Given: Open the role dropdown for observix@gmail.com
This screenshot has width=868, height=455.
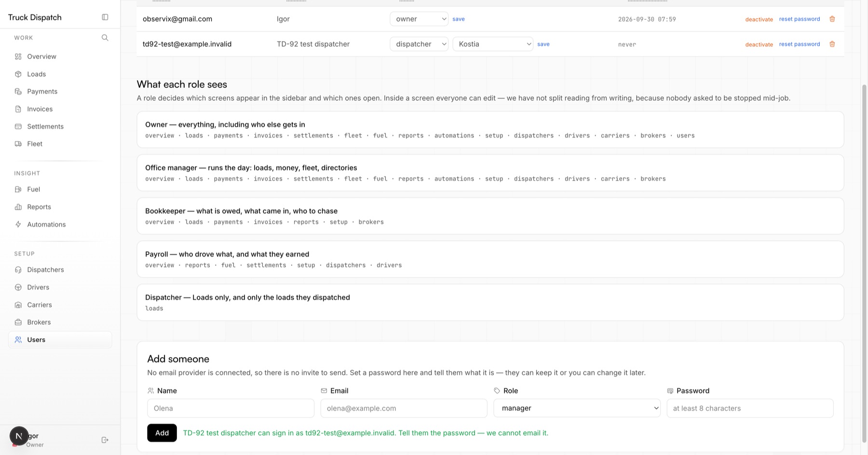Looking at the screenshot, I should (419, 19).
